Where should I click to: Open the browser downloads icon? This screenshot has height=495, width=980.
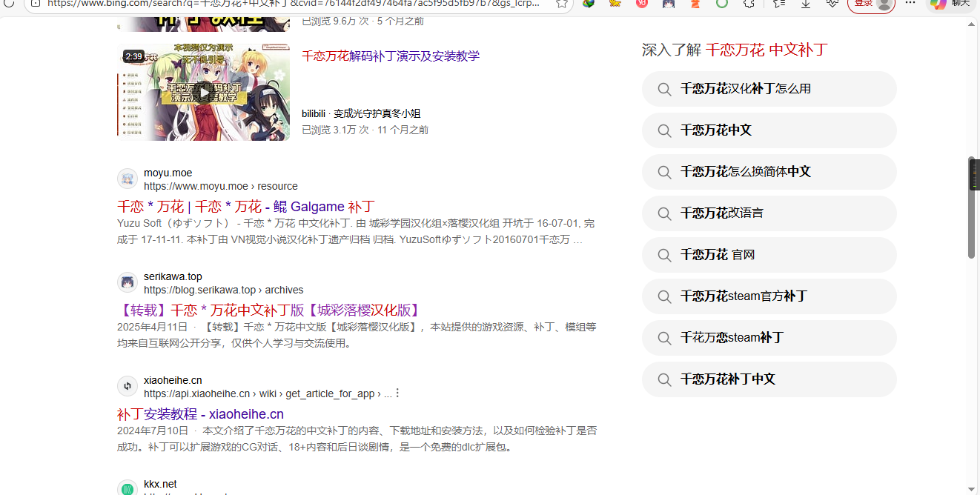[x=806, y=4]
